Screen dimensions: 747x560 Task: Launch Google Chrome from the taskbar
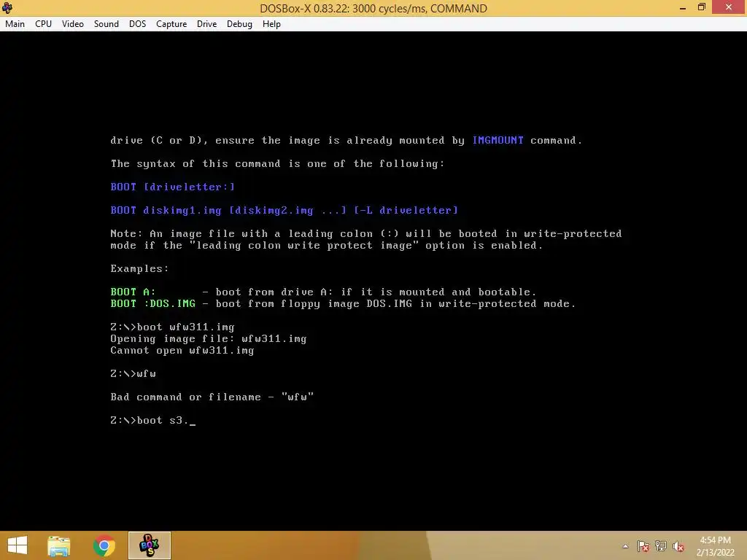(x=104, y=545)
